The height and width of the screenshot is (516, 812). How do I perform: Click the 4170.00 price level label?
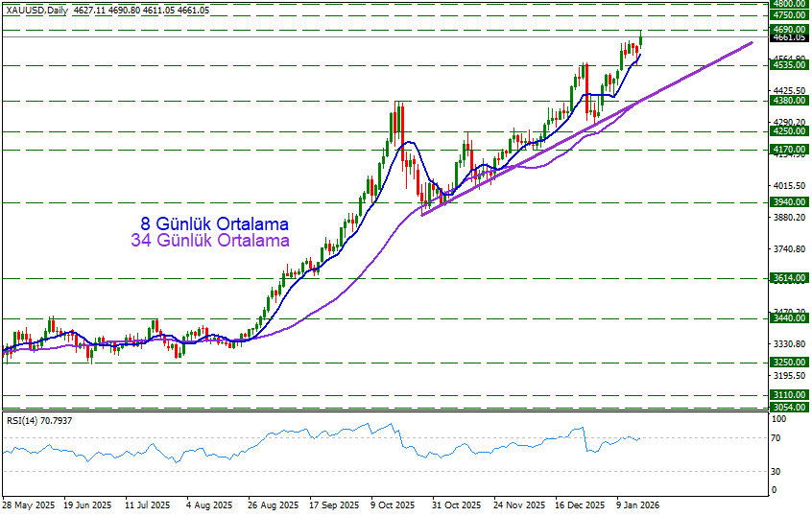coord(788,150)
